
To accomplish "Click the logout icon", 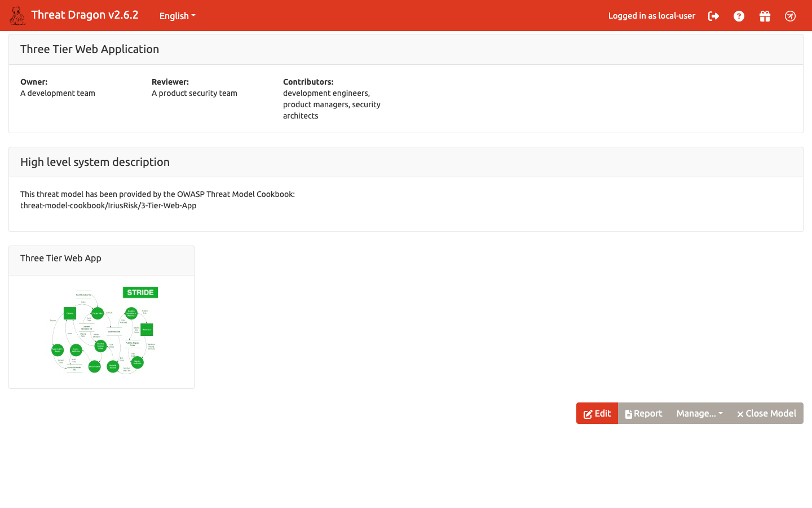I will (x=713, y=16).
